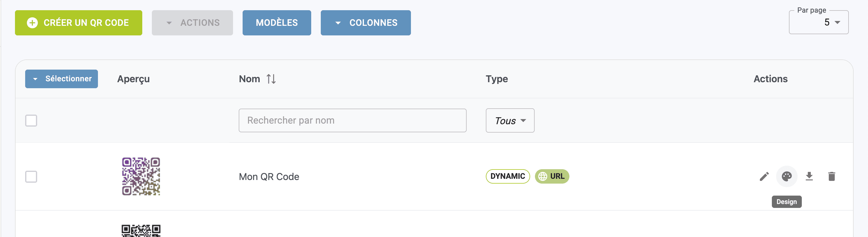
Task: Click the globe icon in the URL badge
Action: [x=542, y=176]
